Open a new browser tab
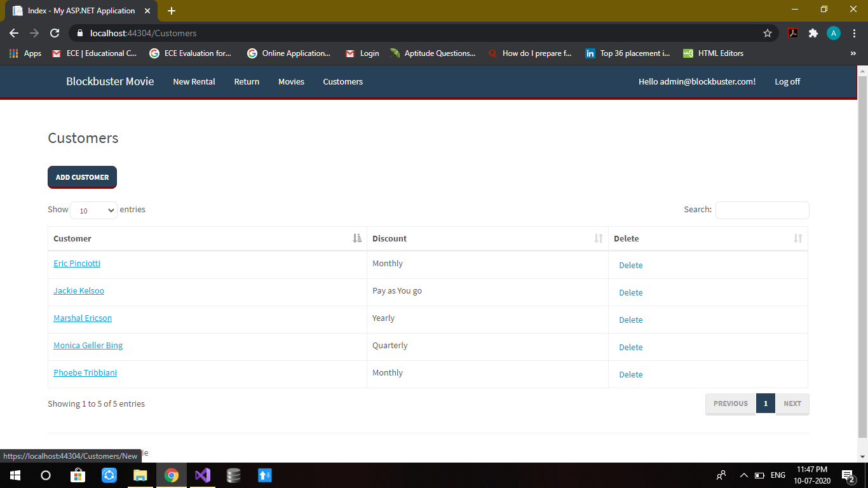This screenshot has height=488, width=868. click(172, 11)
